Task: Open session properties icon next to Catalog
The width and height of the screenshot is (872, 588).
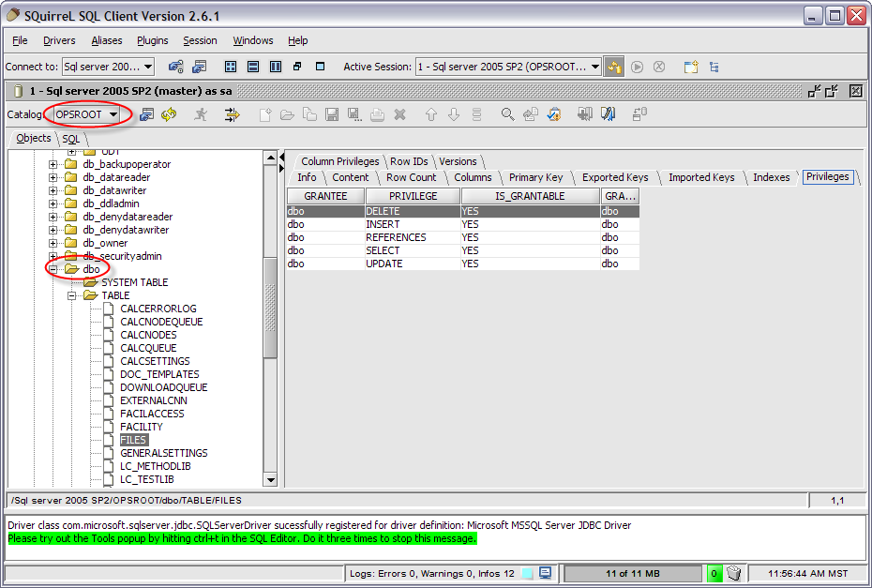Action: (x=147, y=114)
